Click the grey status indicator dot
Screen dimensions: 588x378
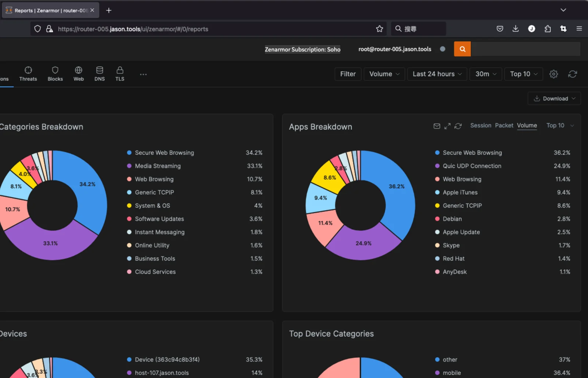tap(442, 49)
